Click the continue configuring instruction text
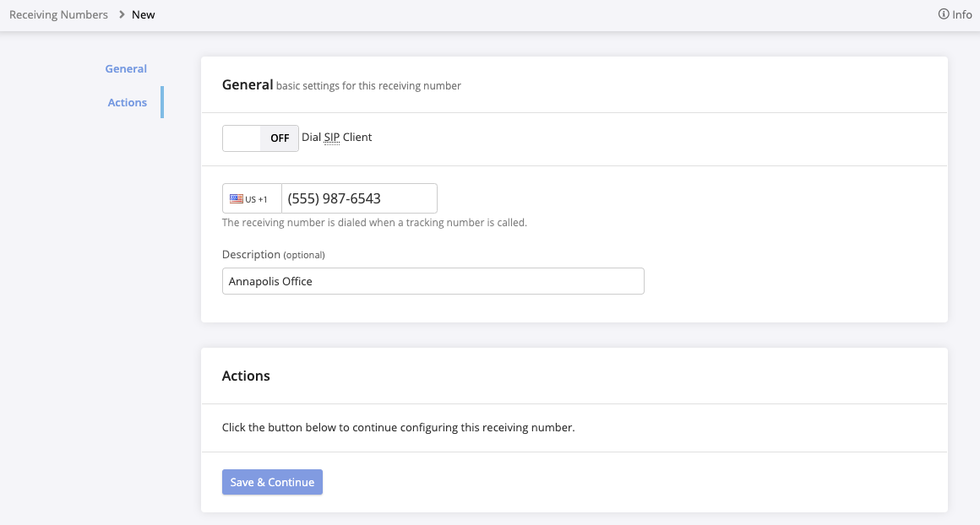This screenshot has height=525, width=980. [398, 428]
